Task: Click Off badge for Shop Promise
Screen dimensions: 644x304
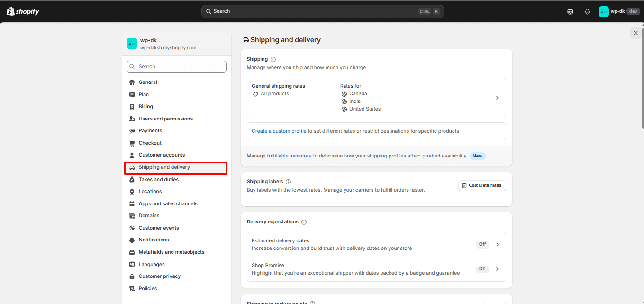Action: 482,269
